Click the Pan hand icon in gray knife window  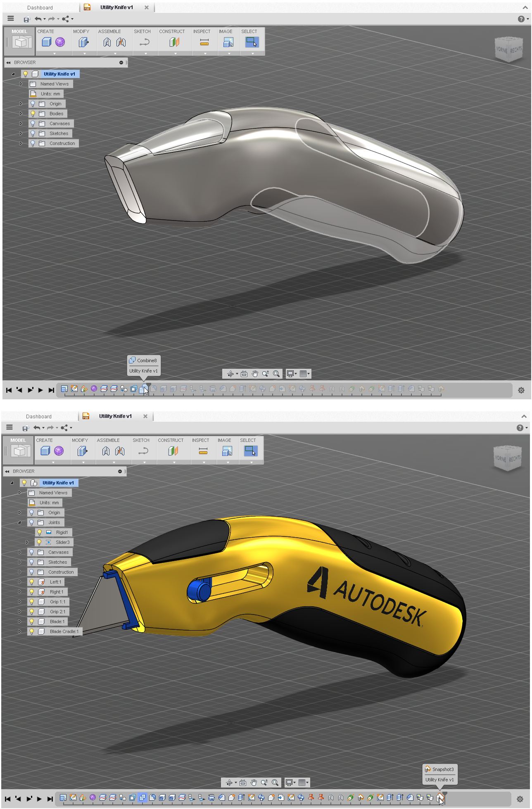click(x=255, y=374)
